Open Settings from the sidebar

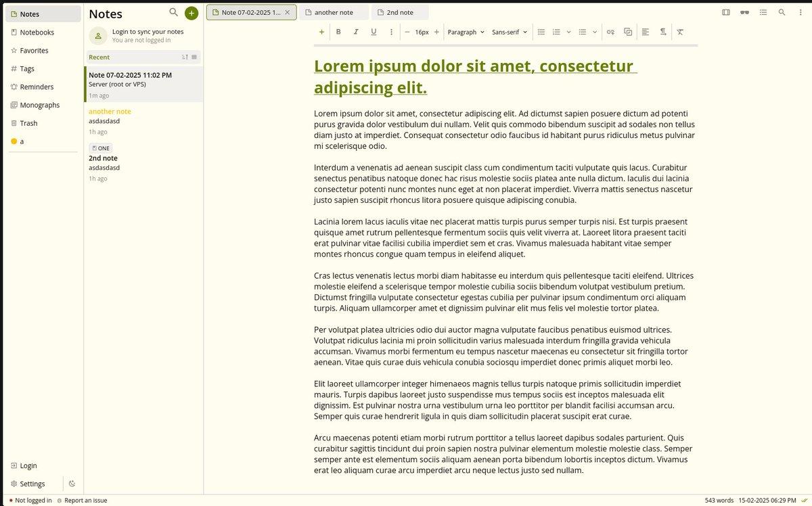coord(34,484)
